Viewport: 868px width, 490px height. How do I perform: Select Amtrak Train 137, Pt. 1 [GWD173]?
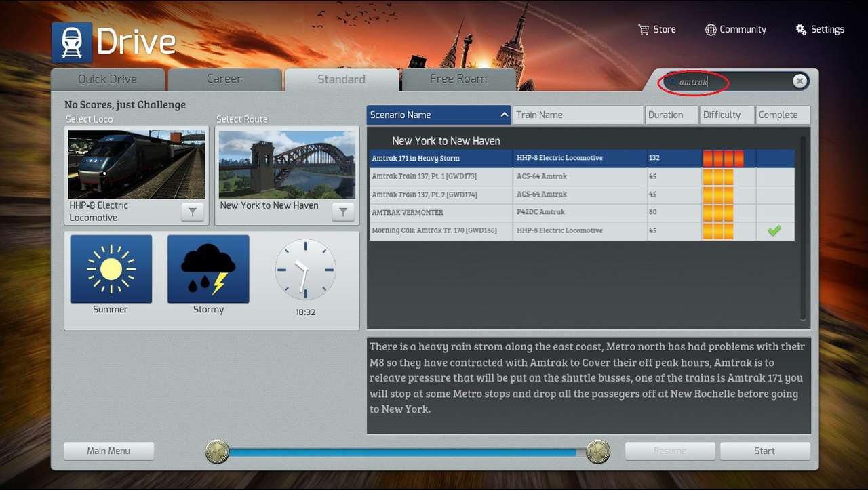(581, 176)
